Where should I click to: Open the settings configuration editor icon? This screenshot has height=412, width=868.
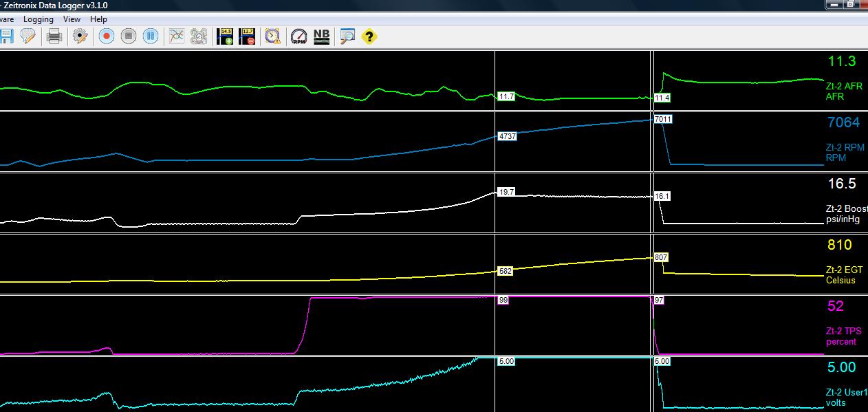[x=81, y=36]
